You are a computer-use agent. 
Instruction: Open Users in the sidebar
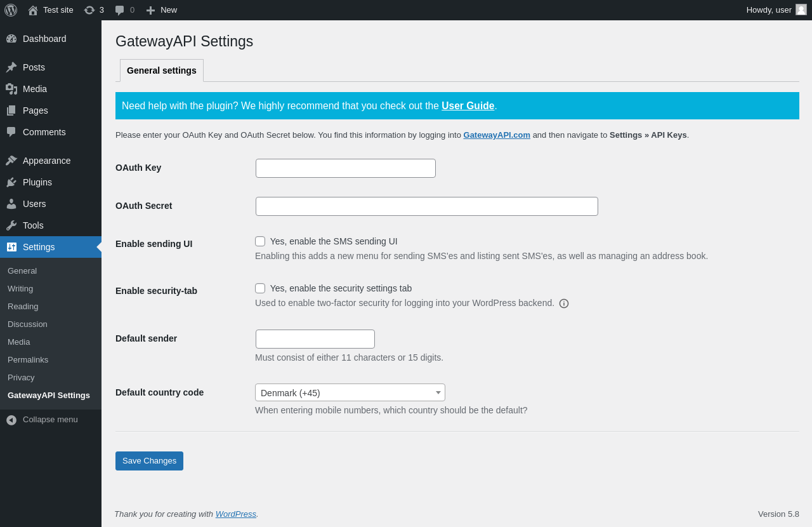[x=34, y=204]
